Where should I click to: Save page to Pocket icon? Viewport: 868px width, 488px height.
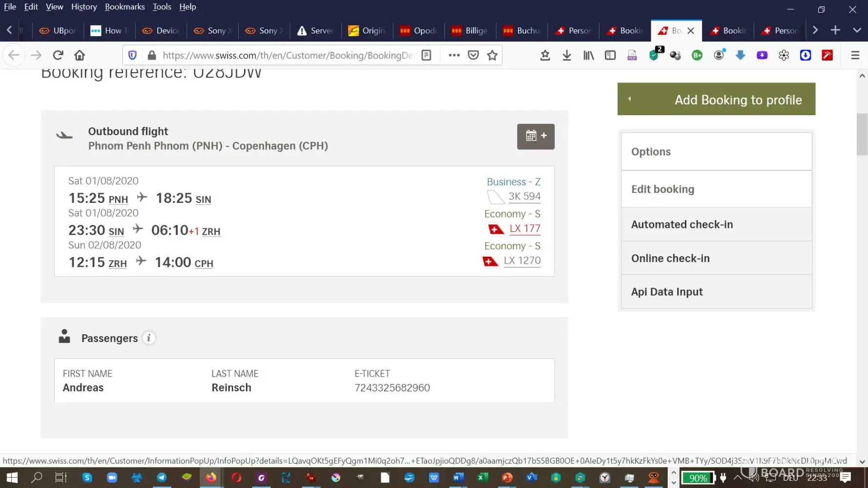point(473,55)
